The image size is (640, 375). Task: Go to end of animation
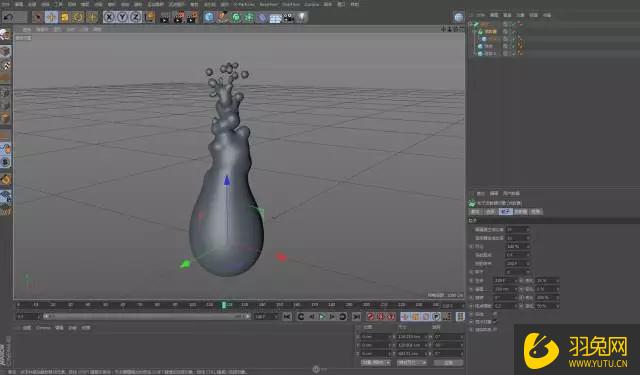coord(356,317)
